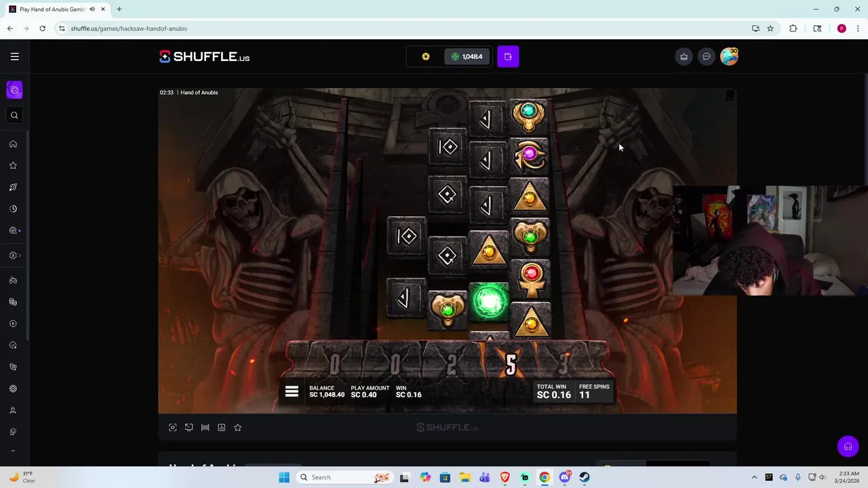Click the Total Win SC 0.16 display
Image resolution: width=868 pixels, height=488 pixels.
click(x=553, y=392)
